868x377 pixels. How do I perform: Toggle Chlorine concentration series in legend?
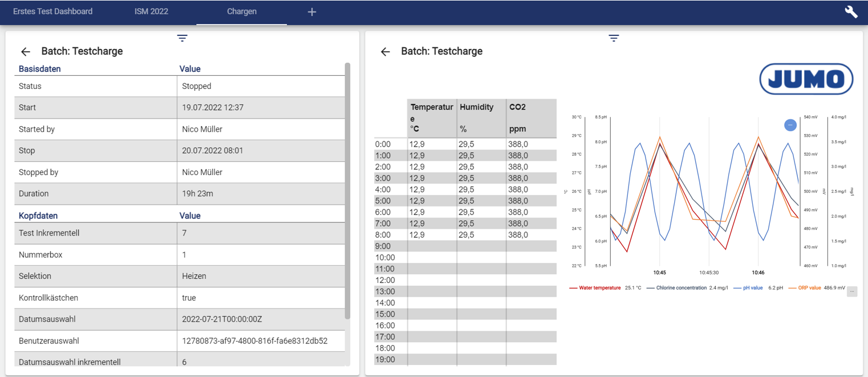point(681,288)
